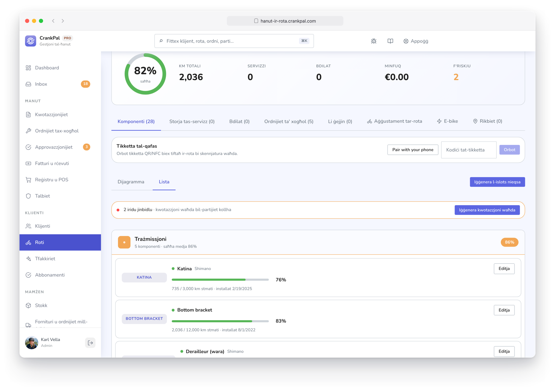Click the Trażmissjoni section header

pos(318,242)
